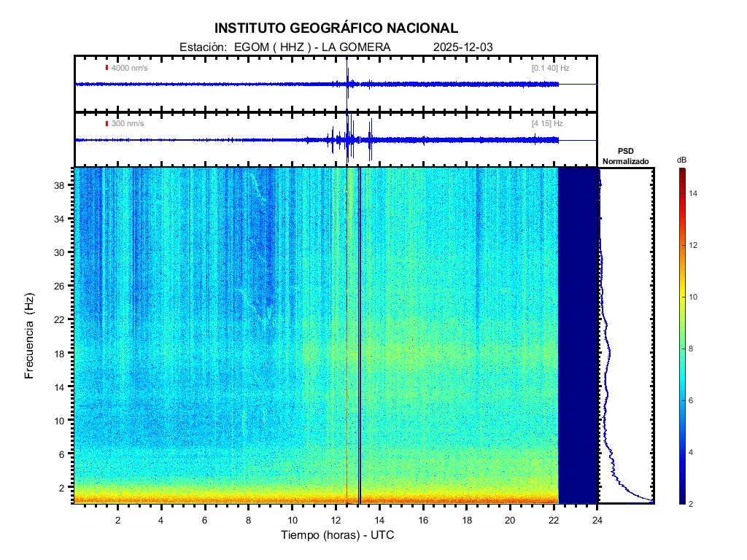This screenshot has height=560, width=747.
Task: Click the black vertical line in the spectrogram
Action: 360,335
